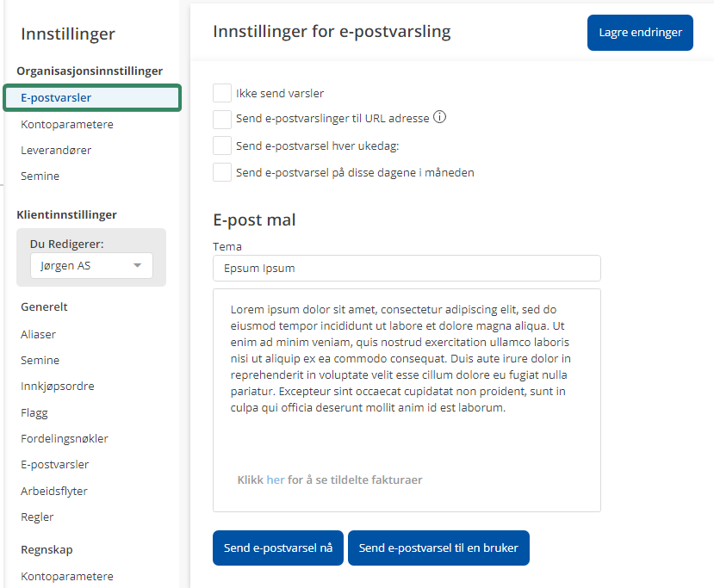Toggle Send e-postvarsel på disse dagene checkbox
The image size is (714, 588).
pyautogui.click(x=222, y=172)
